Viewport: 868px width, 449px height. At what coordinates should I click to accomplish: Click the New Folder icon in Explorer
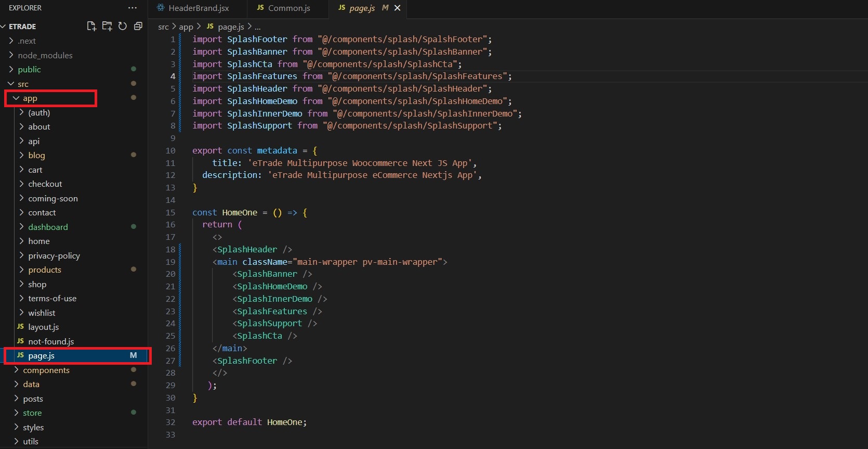click(x=107, y=26)
